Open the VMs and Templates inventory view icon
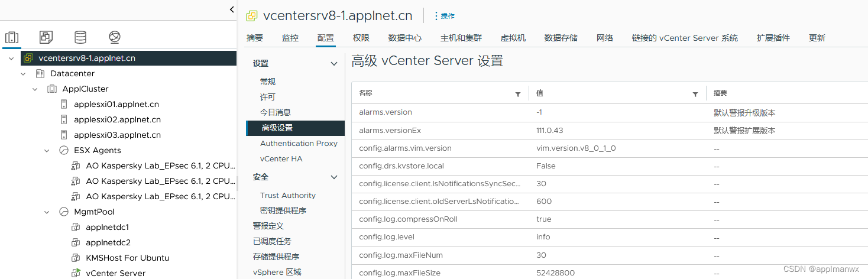This screenshot has height=279, width=868. point(46,37)
